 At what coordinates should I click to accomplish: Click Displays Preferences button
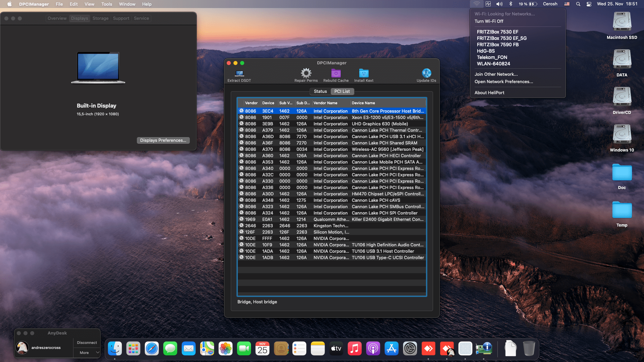tap(163, 140)
